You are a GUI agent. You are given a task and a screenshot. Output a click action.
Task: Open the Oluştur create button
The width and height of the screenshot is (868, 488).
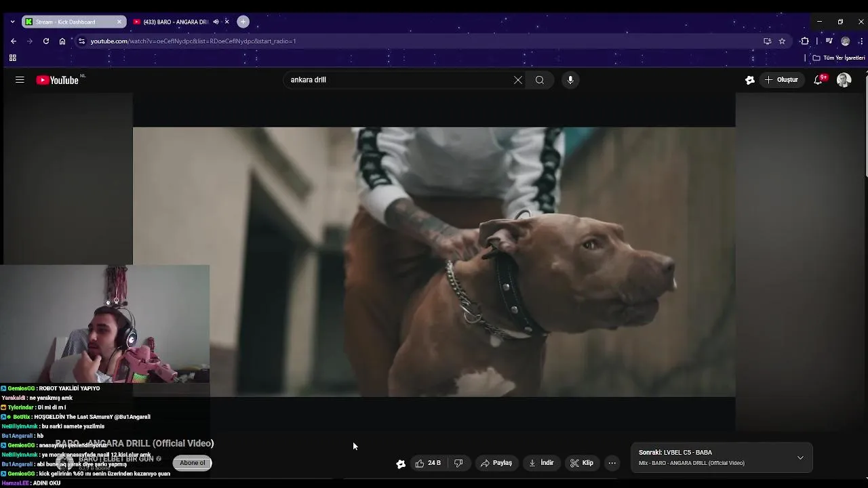pyautogui.click(x=781, y=80)
